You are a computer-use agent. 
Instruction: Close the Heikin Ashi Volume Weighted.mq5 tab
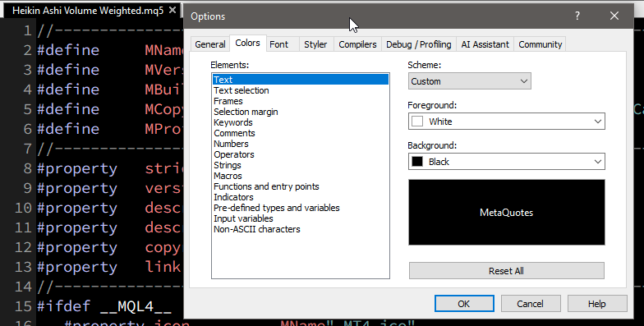coord(172,10)
